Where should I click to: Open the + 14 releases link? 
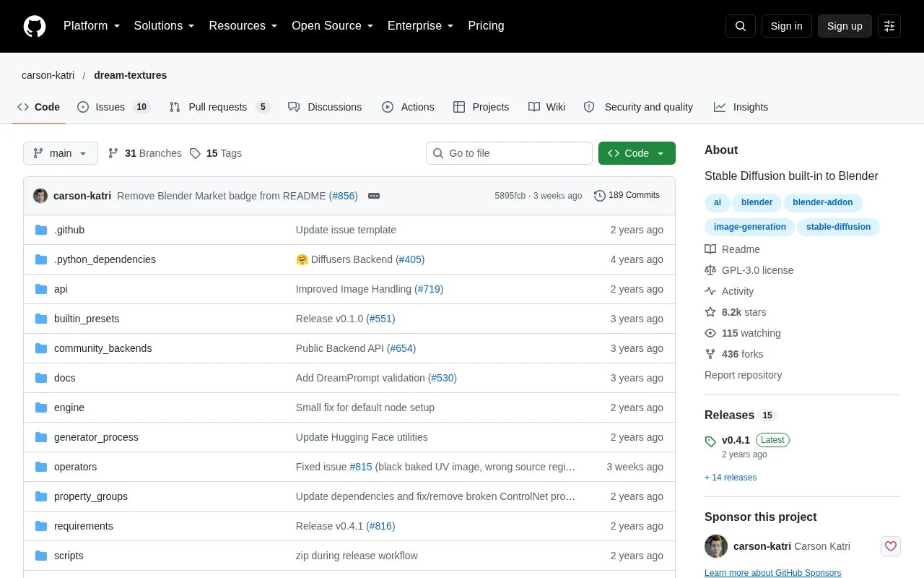click(731, 478)
